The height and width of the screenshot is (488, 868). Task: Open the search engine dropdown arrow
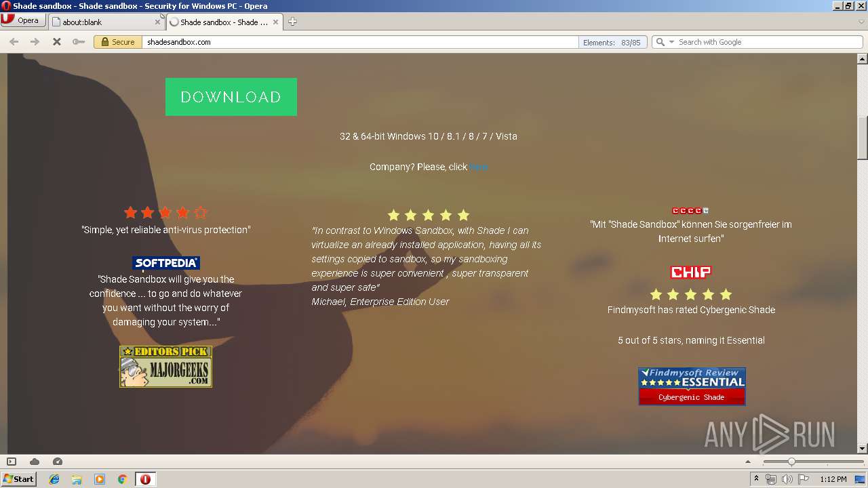pyautogui.click(x=671, y=42)
